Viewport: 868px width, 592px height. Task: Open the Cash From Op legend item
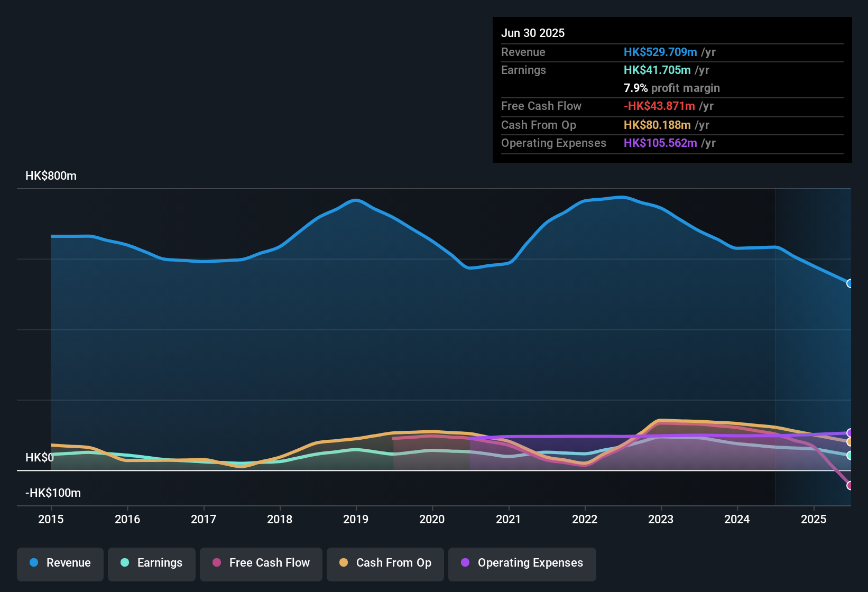[x=385, y=563]
